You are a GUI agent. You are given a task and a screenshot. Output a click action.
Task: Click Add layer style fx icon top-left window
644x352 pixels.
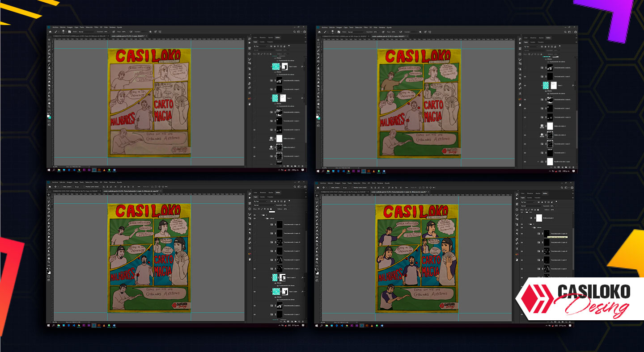click(x=284, y=166)
